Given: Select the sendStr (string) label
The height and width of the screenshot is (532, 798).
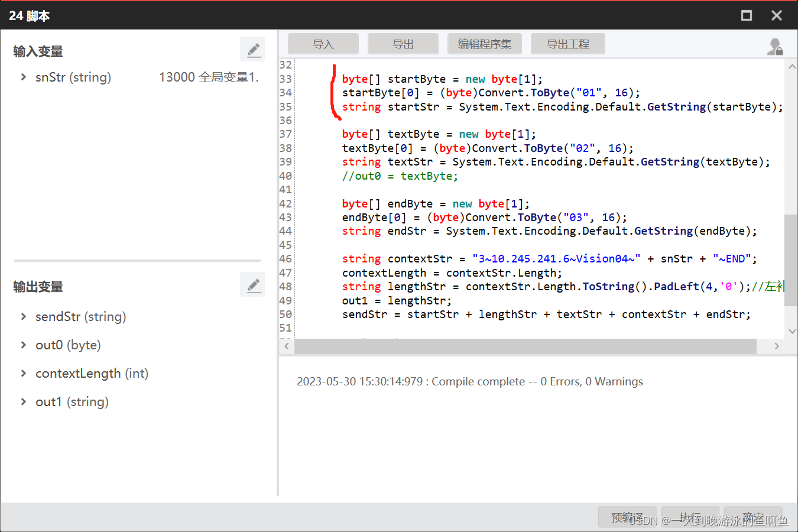Looking at the screenshot, I should pos(81,316).
